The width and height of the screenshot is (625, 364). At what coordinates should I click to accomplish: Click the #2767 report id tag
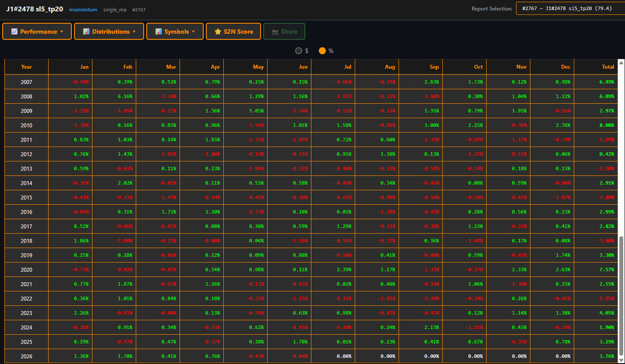click(138, 10)
